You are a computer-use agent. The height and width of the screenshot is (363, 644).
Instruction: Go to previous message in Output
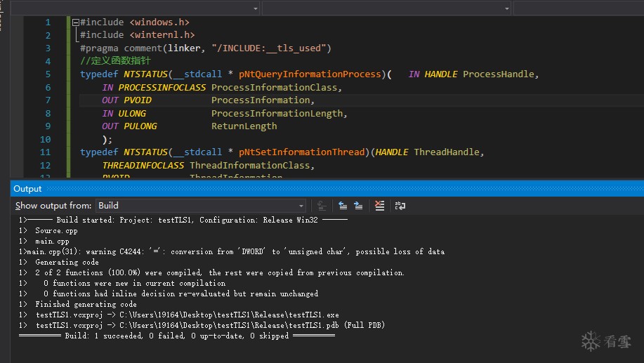coord(343,206)
